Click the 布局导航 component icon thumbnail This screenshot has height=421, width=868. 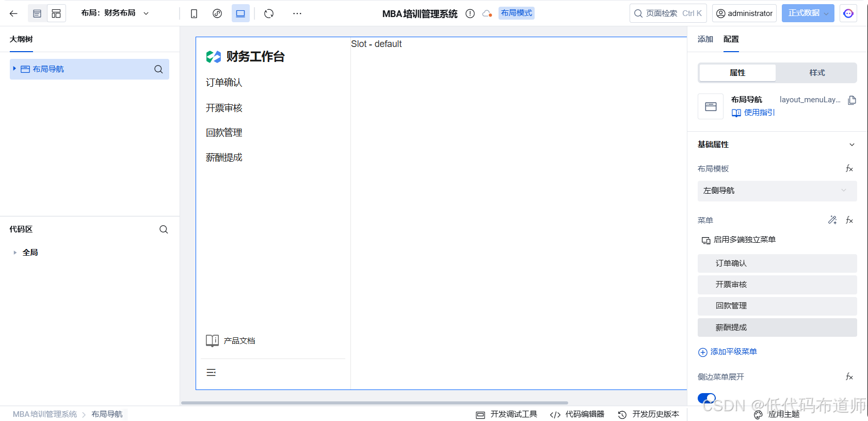pos(711,106)
